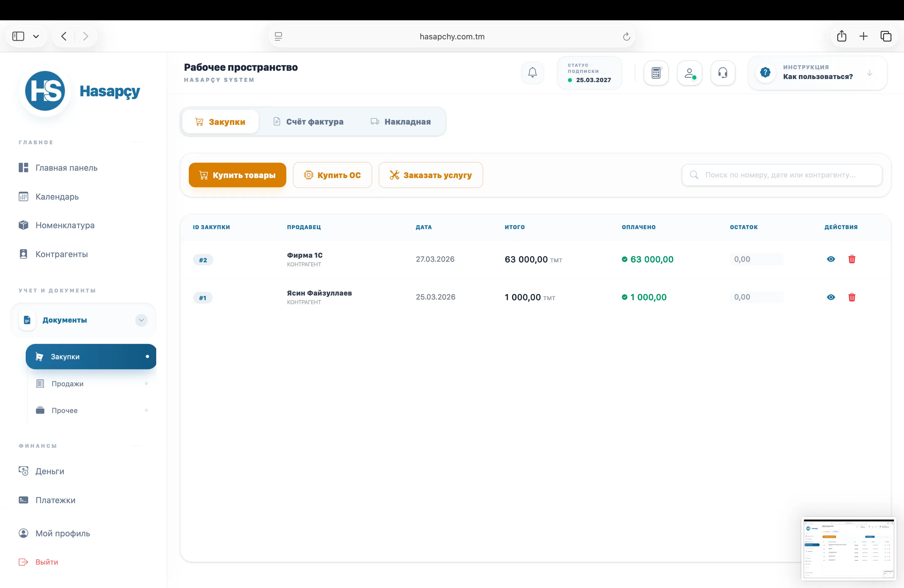View purchase #2 via eye icon
Viewport: 904px width, 588px height.
(x=831, y=259)
